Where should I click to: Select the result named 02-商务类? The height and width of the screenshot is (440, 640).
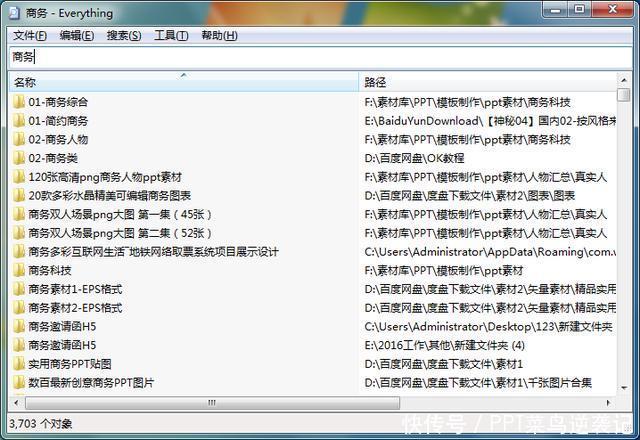[x=53, y=158]
